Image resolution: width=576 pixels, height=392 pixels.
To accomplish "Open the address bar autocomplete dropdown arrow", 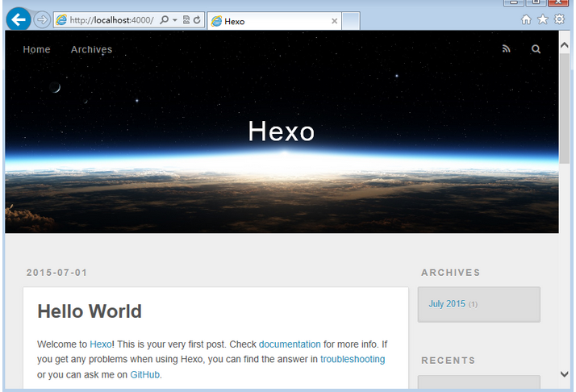I will 175,20.
